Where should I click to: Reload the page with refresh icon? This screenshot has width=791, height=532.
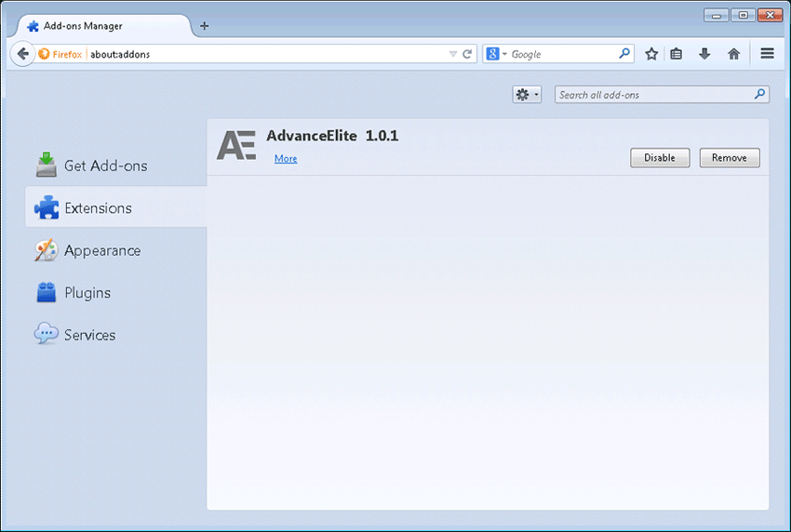pyautogui.click(x=467, y=54)
